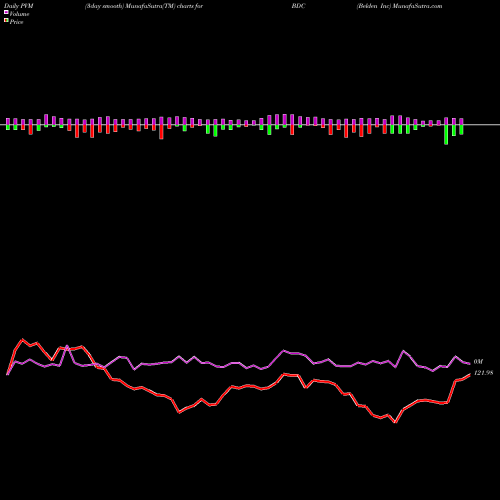This screenshot has width=500, height=500.
Task: Click the BDC ticker symbol text
Action: (x=298, y=6)
